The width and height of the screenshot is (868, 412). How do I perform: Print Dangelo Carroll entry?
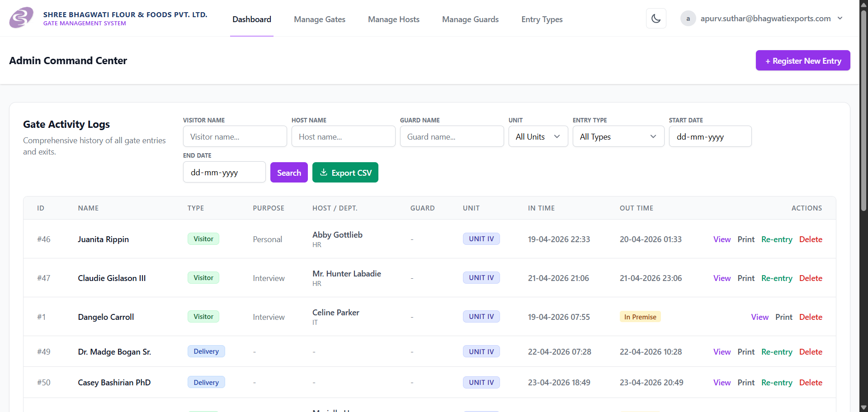pyautogui.click(x=784, y=317)
